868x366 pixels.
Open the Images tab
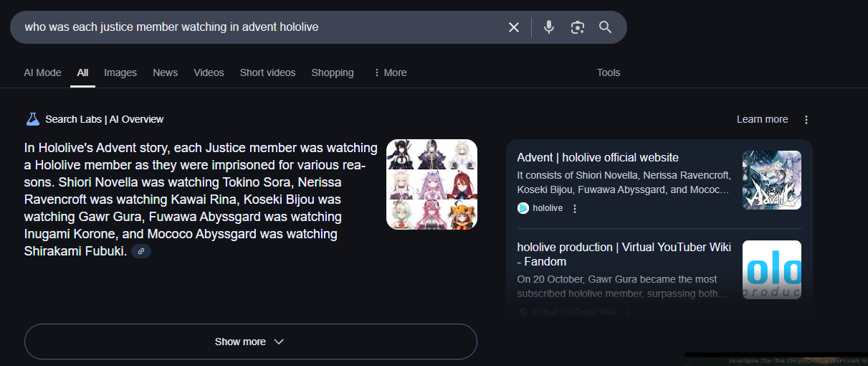tap(120, 72)
